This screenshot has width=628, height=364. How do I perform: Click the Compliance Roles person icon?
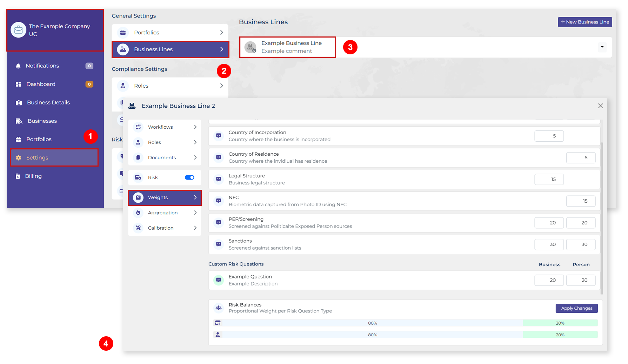click(x=123, y=86)
